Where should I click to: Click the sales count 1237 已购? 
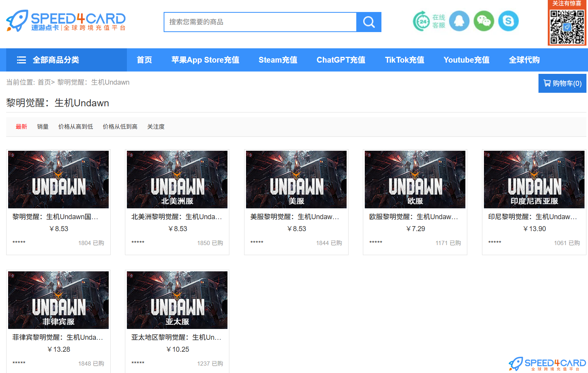pos(210,364)
